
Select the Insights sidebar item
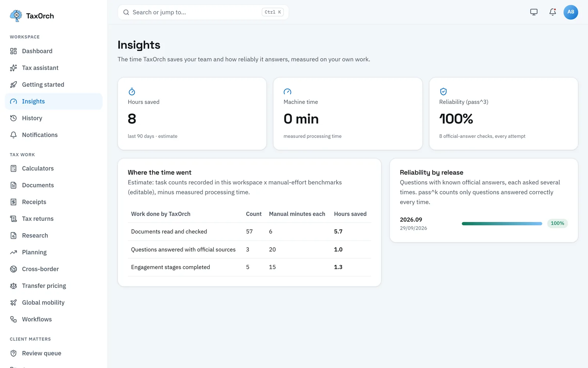(x=54, y=101)
